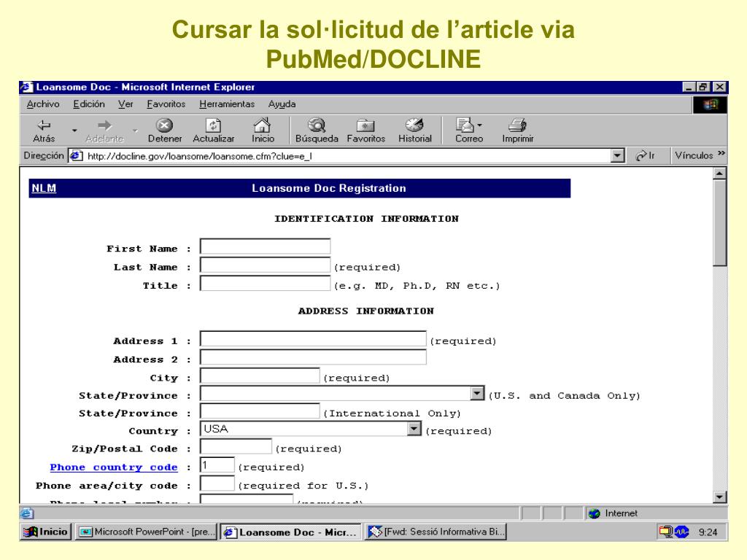Click the Windows logo throbber icon

click(710, 105)
